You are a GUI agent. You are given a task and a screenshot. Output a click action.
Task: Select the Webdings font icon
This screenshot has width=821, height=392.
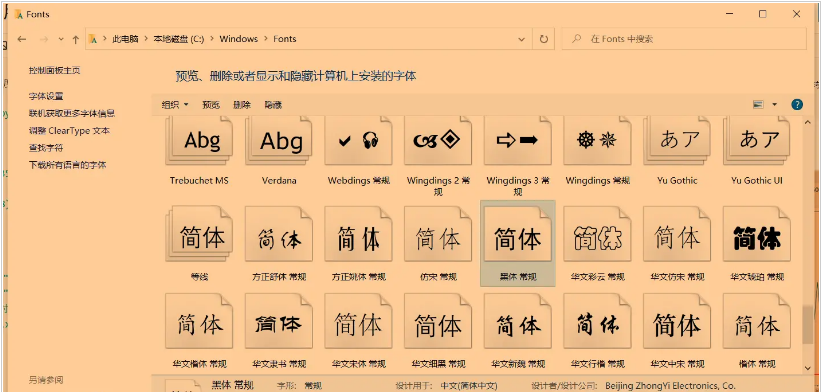tap(359, 140)
